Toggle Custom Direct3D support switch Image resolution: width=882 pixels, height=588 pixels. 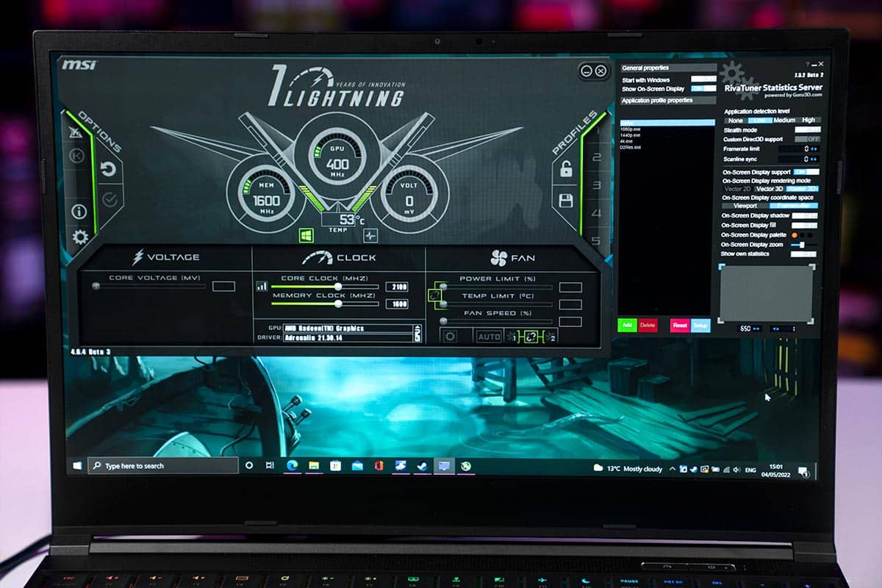pyautogui.click(x=807, y=139)
